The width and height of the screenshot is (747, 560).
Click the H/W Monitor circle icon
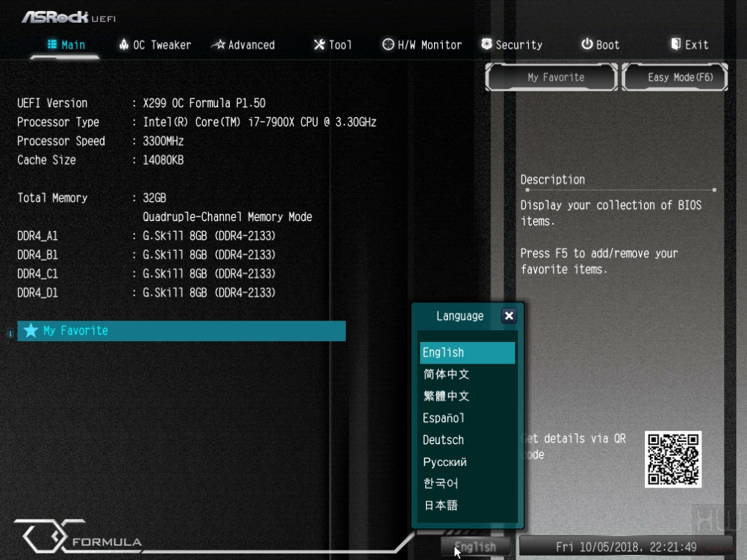[389, 44]
